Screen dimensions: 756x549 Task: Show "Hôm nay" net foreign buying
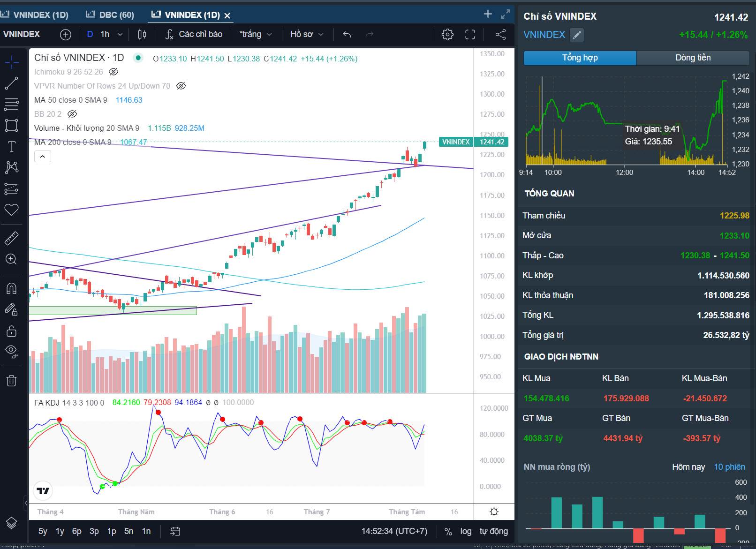(688, 467)
